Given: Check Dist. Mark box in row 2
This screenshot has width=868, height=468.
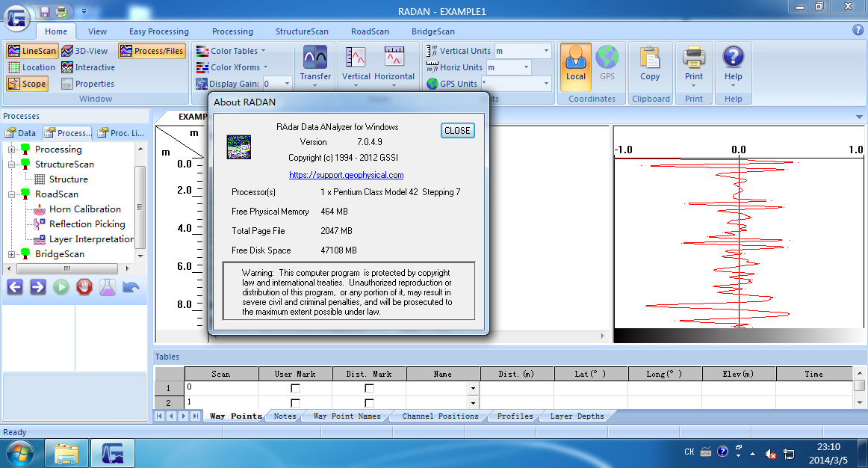Looking at the screenshot, I should click(369, 403).
